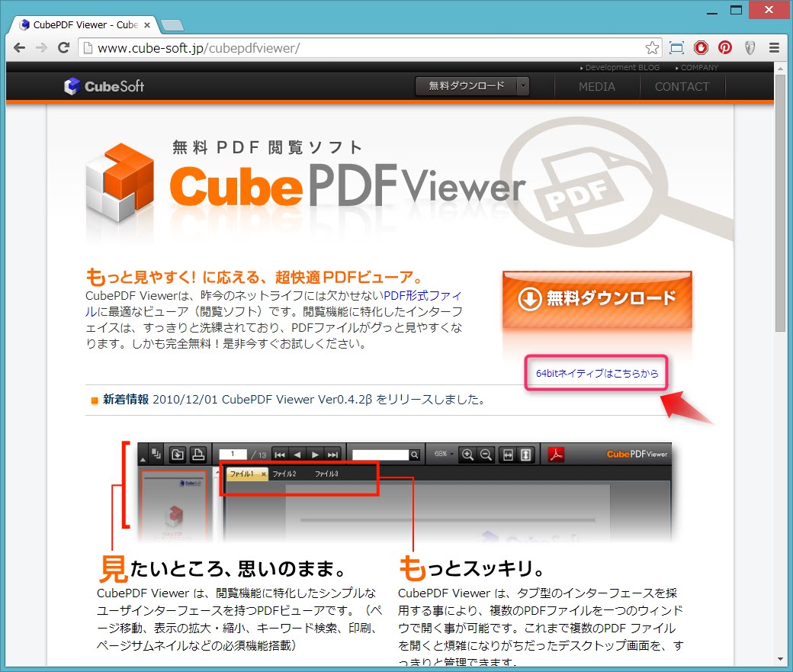Click the 見たいところ、思いのまま heading

pyautogui.click(x=223, y=568)
